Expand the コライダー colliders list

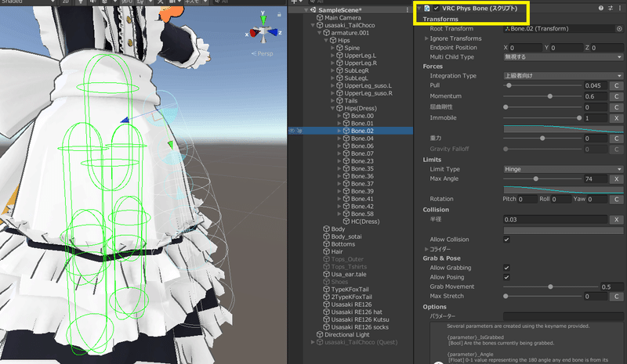pos(426,249)
